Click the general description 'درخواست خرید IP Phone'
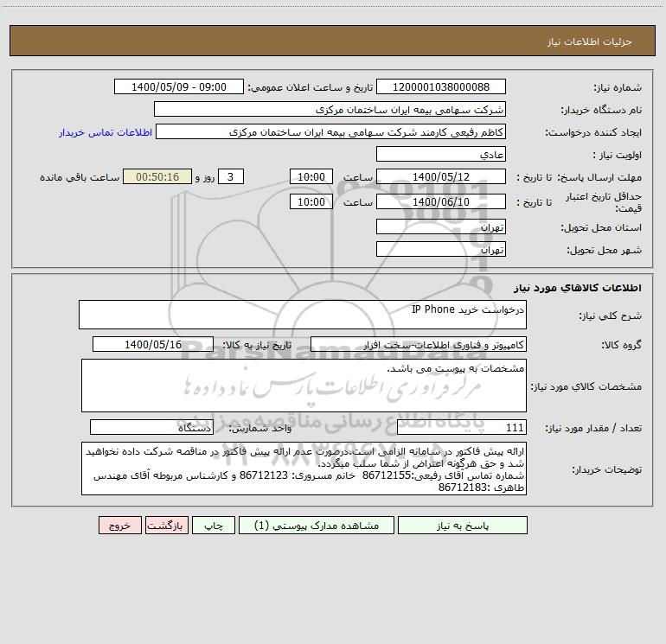Viewport: 666px width, 644px height. [x=303, y=315]
